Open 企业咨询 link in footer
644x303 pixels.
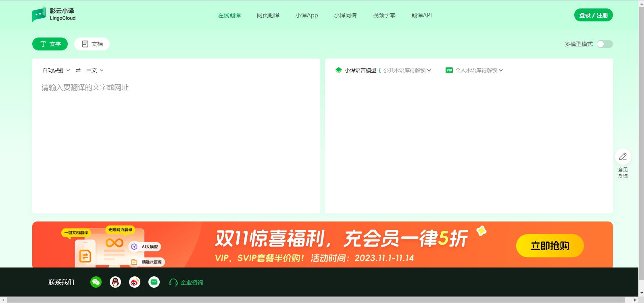click(186, 282)
